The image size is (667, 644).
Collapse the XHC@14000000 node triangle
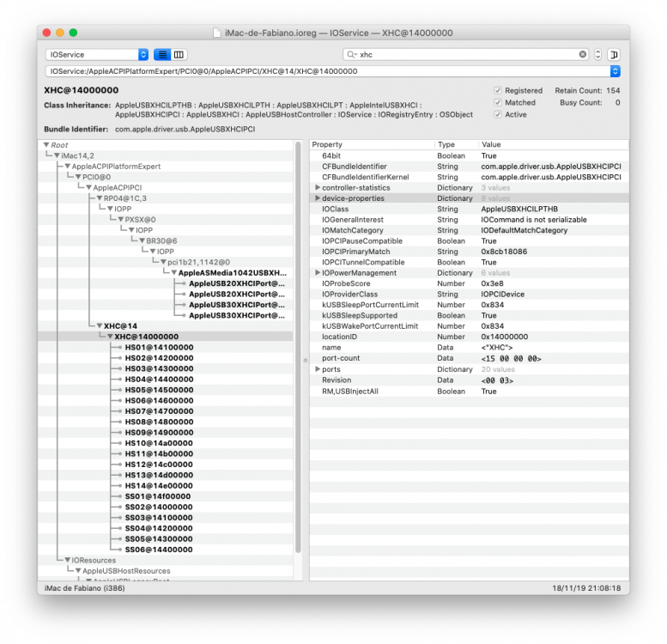click(x=110, y=337)
